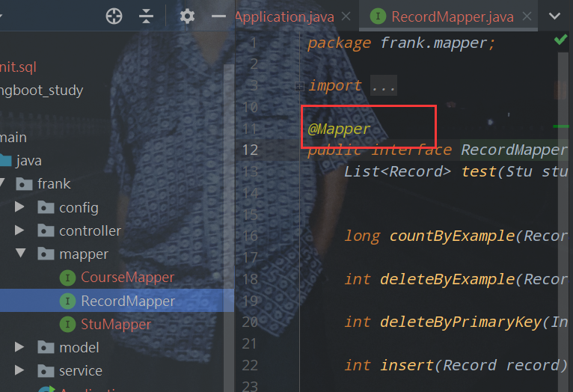Viewport: 573px width, 392px height.
Task: Select the mapper folder in tree
Action: coord(84,254)
